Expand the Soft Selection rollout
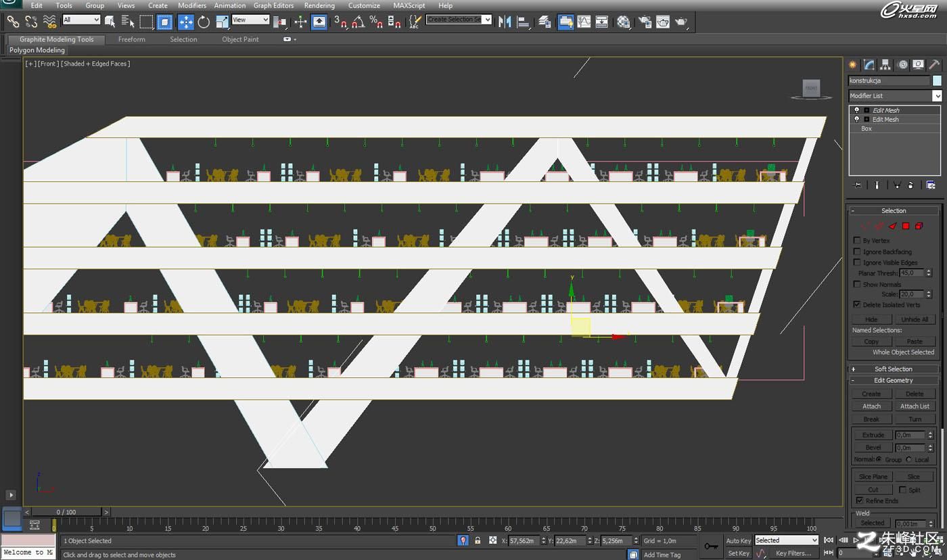 [894, 369]
